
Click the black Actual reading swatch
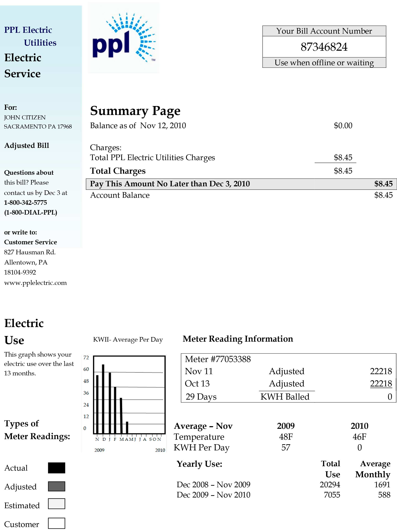click(56, 468)
